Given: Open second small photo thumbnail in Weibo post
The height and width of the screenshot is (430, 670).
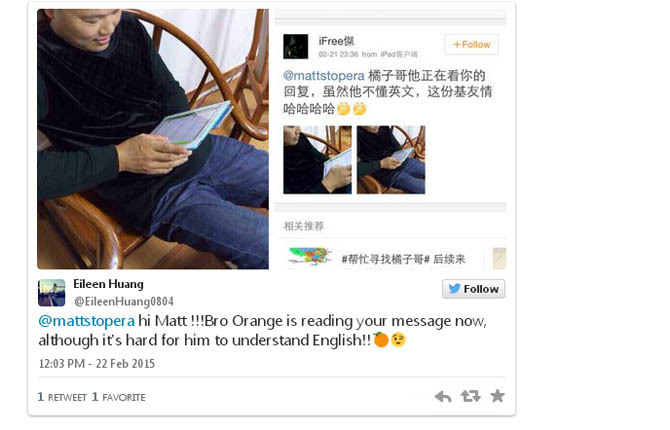Looking at the screenshot, I should pos(391,160).
